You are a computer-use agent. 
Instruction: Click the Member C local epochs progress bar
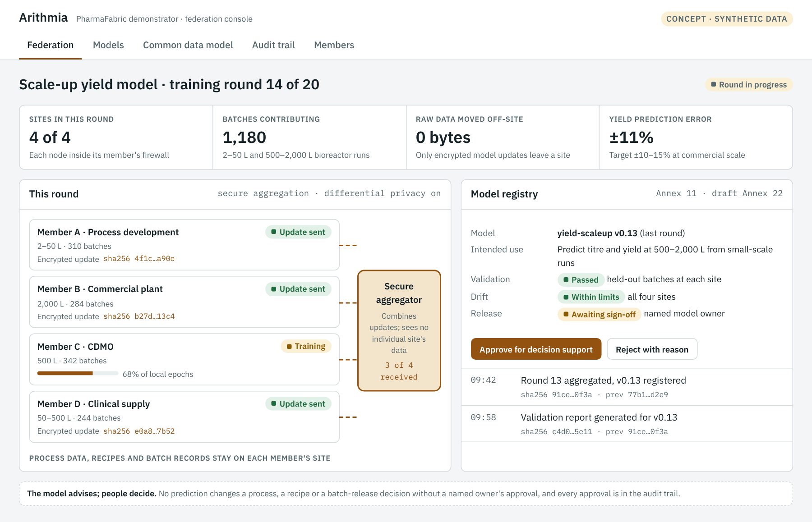(x=78, y=373)
